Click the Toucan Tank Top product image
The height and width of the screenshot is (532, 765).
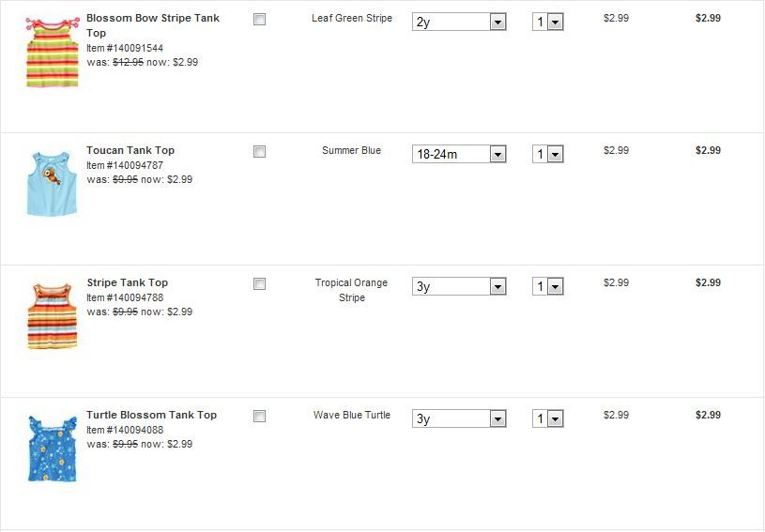pyautogui.click(x=53, y=184)
